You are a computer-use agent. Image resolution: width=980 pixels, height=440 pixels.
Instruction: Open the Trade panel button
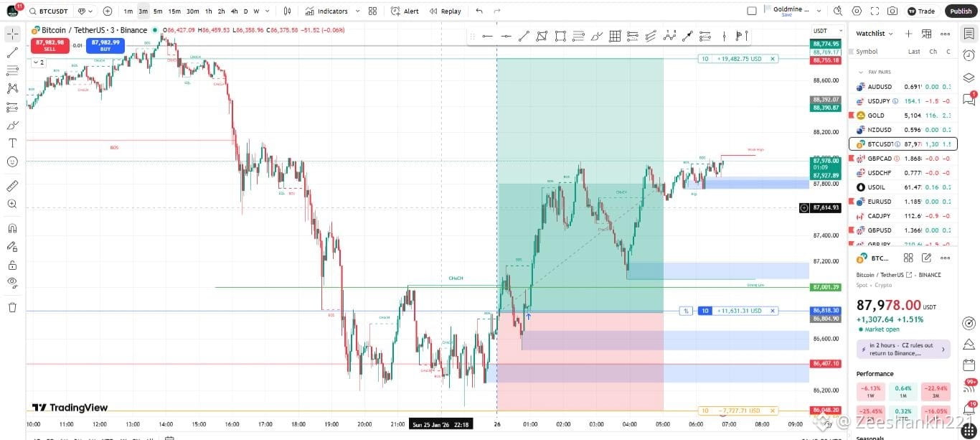[922, 11]
